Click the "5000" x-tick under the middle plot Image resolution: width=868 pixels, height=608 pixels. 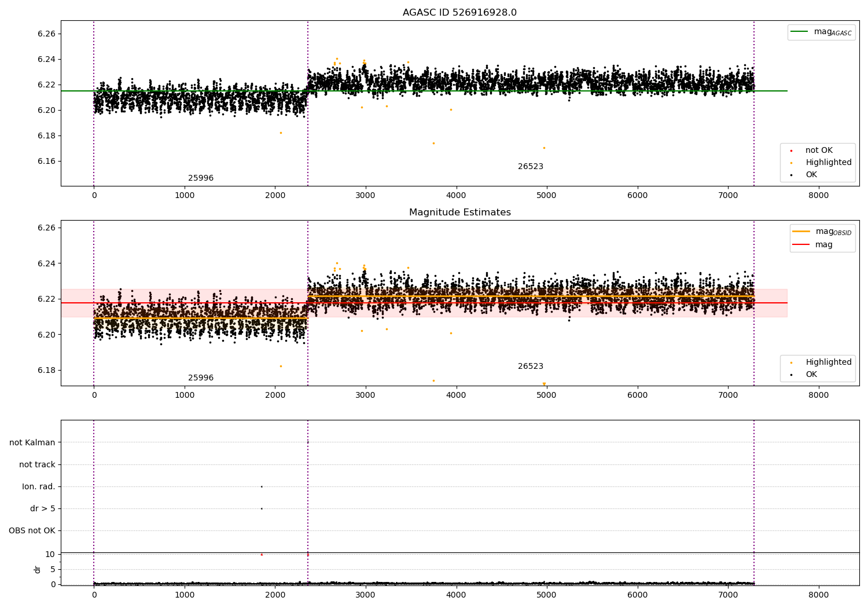coord(547,395)
